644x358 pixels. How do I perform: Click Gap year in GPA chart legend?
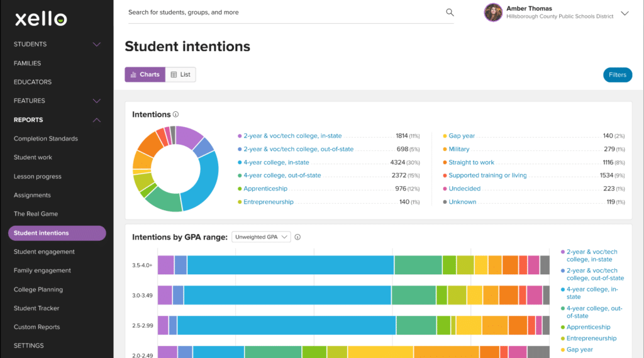[579, 350]
